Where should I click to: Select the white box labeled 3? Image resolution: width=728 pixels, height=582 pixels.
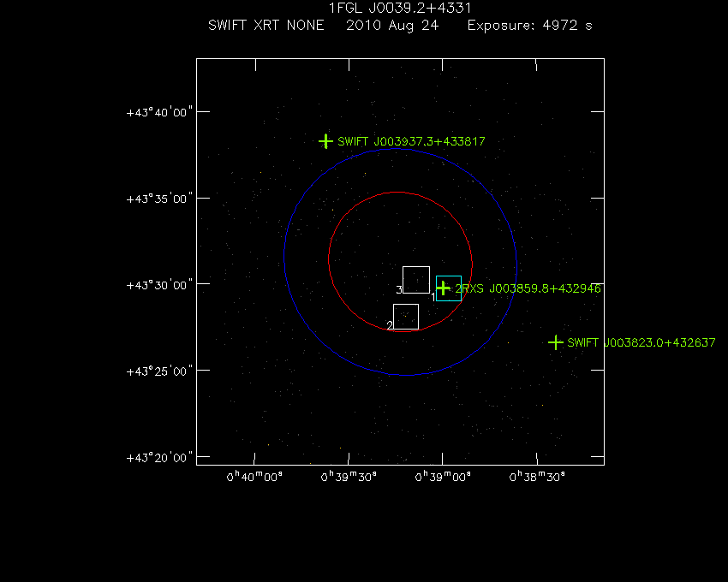tap(416, 280)
